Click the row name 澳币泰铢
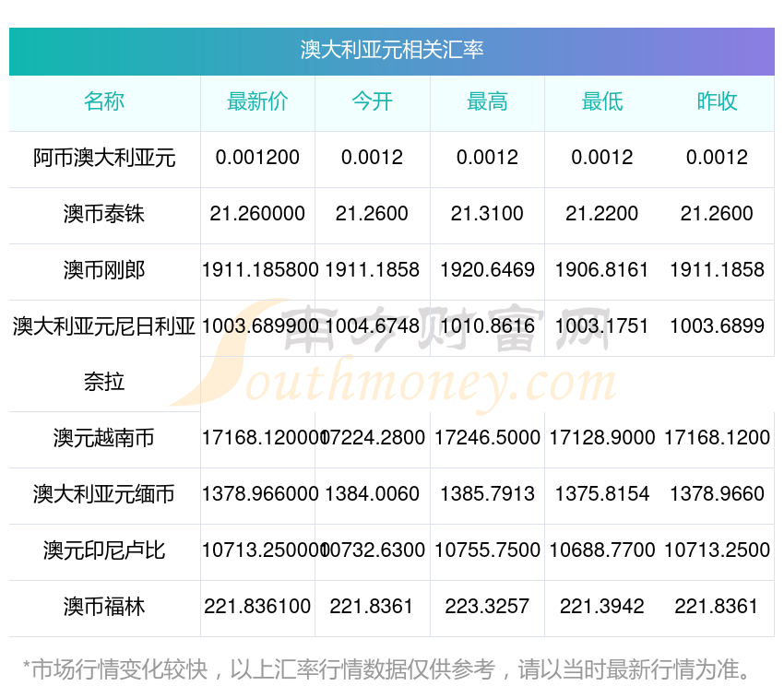Viewport: 784px width, 698px height. pyautogui.click(x=104, y=214)
